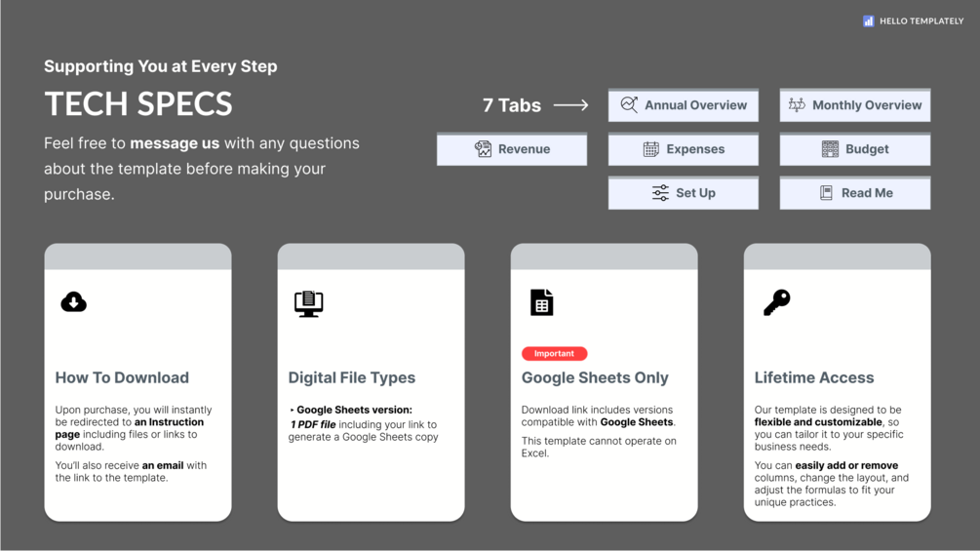Click the 'Google Sheets version:' bullet text
980x551 pixels.
click(354, 410)
